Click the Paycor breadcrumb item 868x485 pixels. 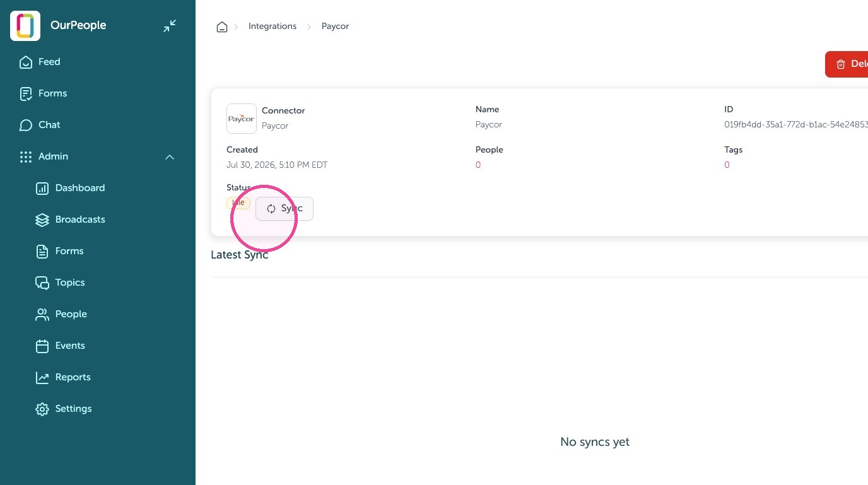click(x=335, y=26)
